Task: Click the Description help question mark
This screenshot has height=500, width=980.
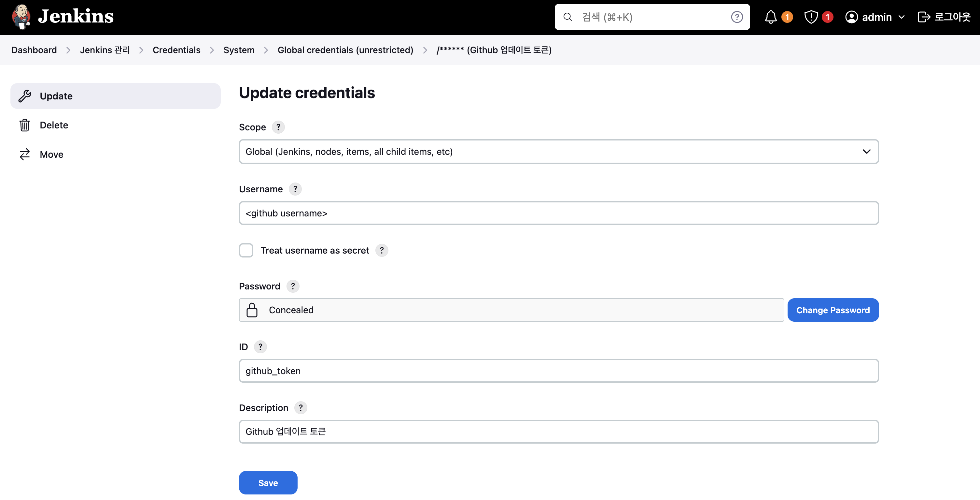Action: tap(301, 408)
